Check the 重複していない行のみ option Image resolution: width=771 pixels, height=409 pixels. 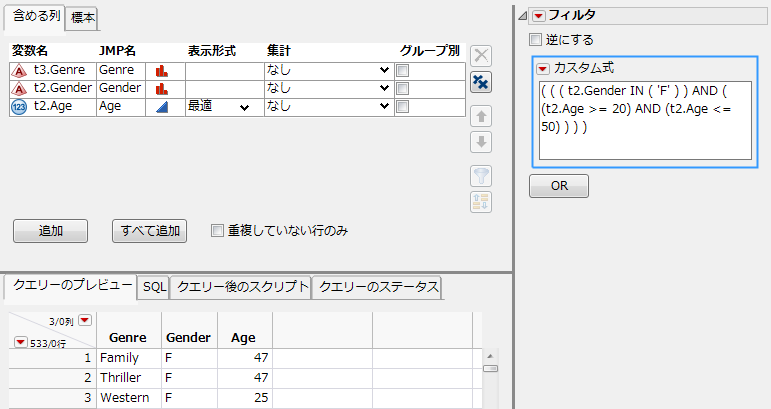click(216, 231)
